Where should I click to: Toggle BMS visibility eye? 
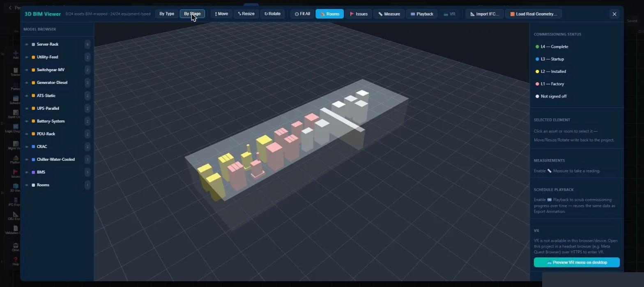point(27,172)
